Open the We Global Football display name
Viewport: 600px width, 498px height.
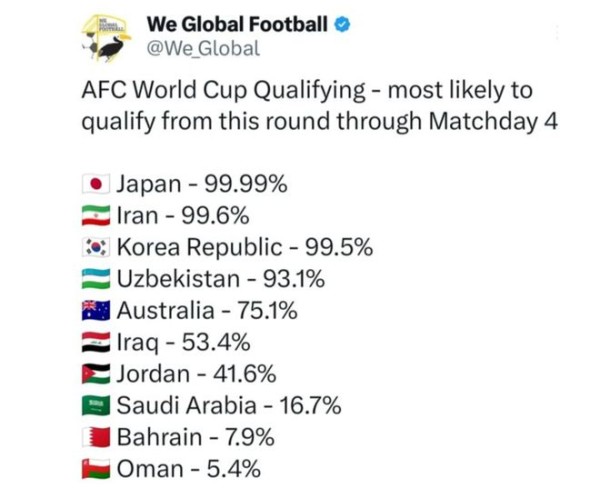pyautogui.click(x=237, y=23)
